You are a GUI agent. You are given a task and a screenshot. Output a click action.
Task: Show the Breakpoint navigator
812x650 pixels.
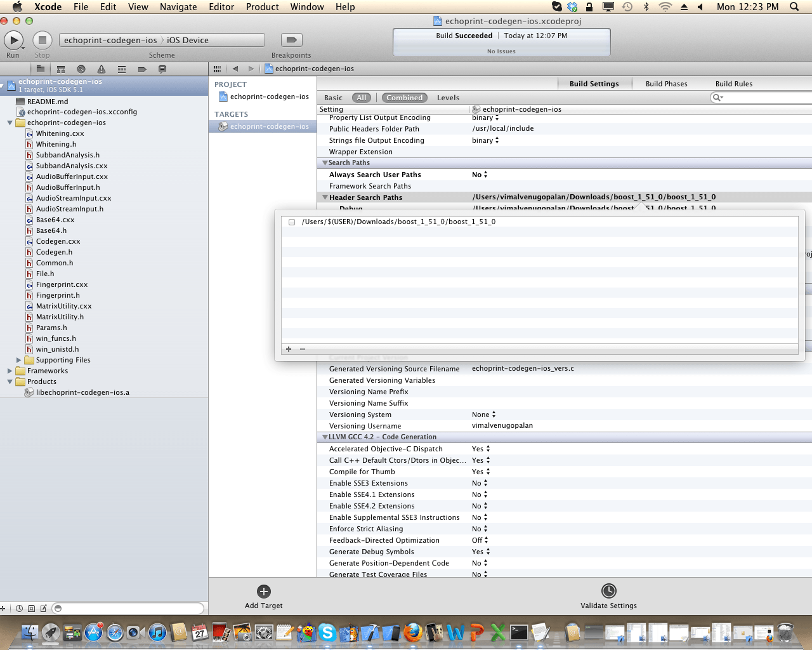pos(142,69)
